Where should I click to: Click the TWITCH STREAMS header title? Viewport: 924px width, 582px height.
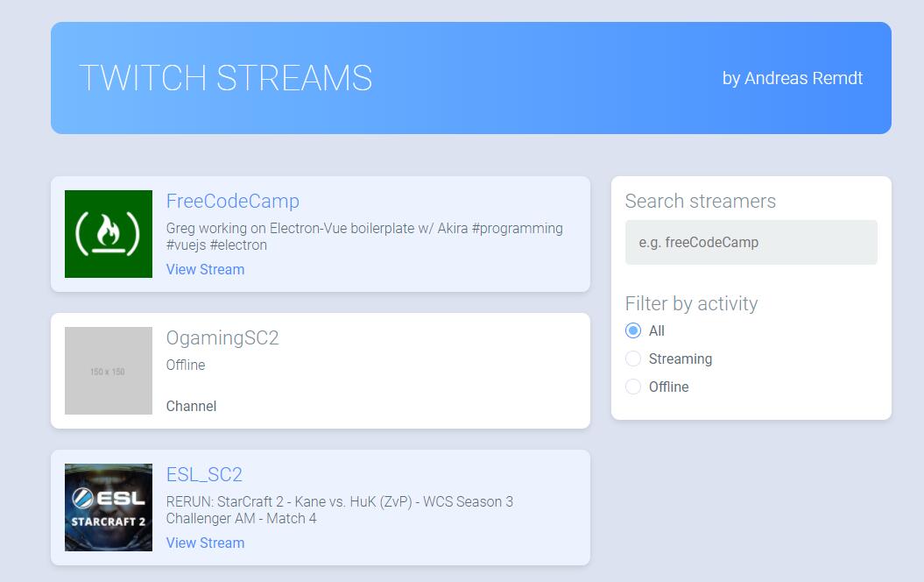click(226, 78)
